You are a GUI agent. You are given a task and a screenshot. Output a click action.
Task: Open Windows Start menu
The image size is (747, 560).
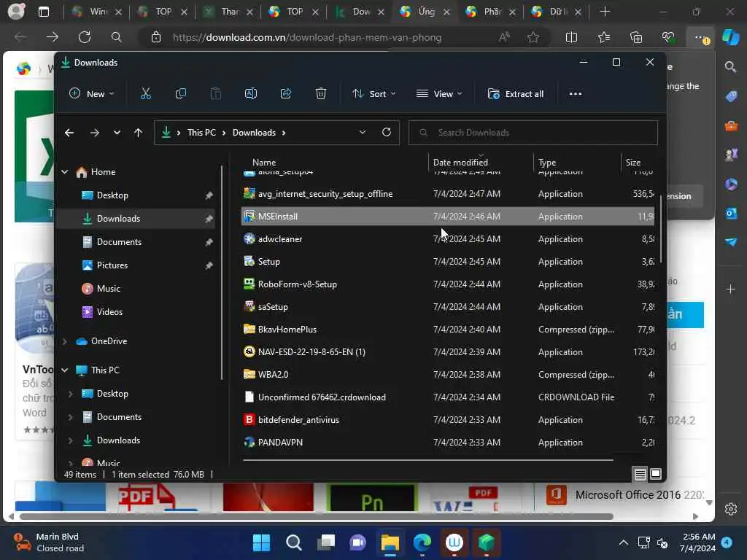click(261, 542)
